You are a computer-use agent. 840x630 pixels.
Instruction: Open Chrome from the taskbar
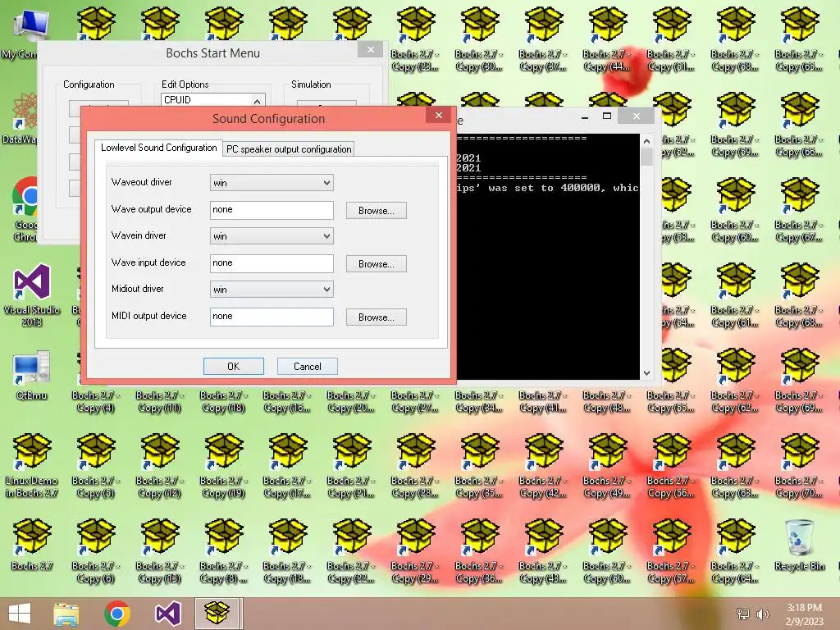click(117, 614)
